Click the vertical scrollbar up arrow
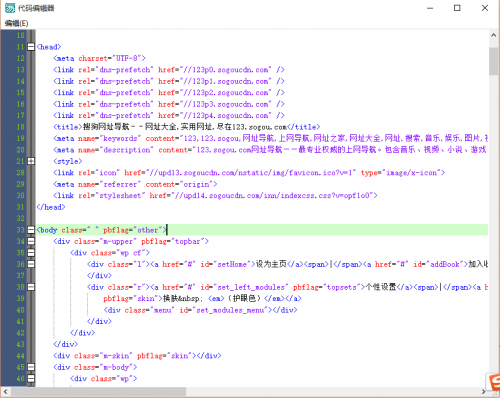Screen dimensions: 500x398 click(x=494, y=35)
